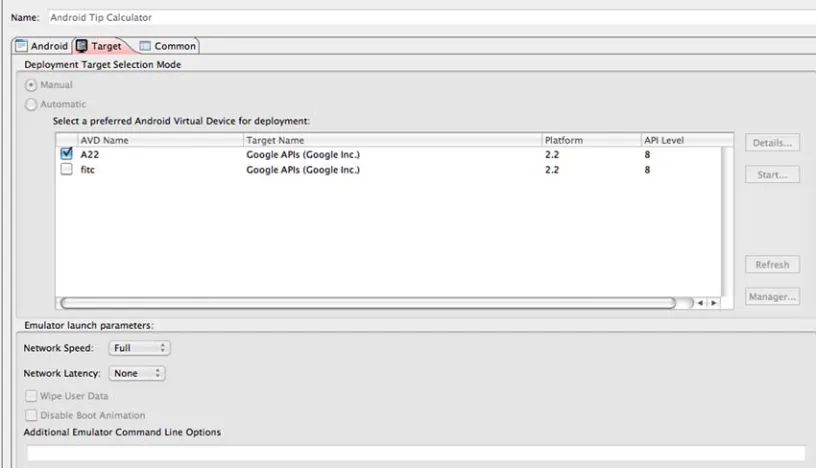
Task: Click platform 2.2 in the A22 row
Action: 552,154
